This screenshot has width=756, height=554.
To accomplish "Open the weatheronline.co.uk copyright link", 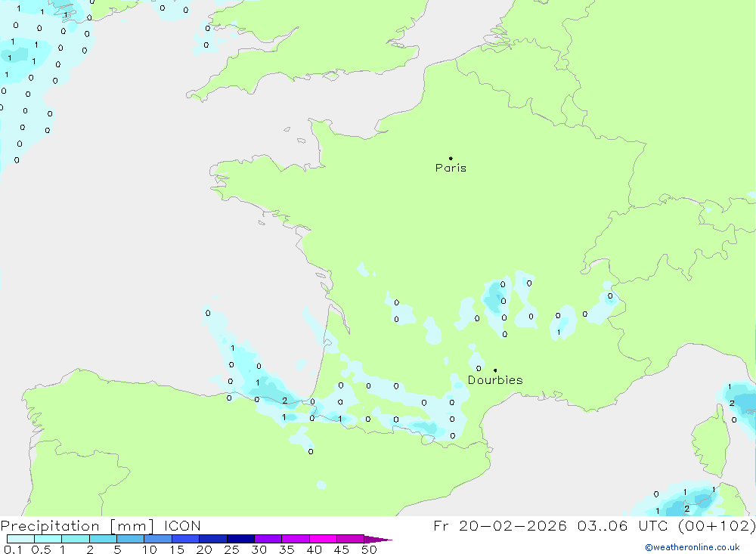I will (x=692, y=547).
